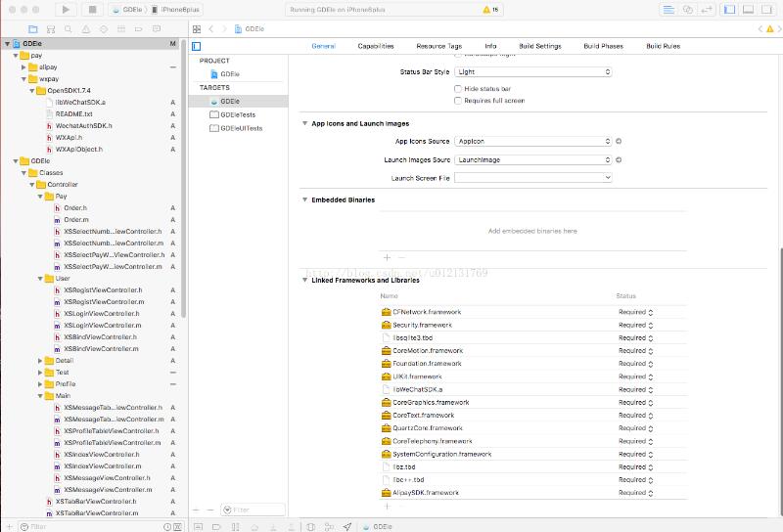This screenshot has width=783, height=532.
Task: Click the warning count indicator in the toolbar
Action: pyautogui.click(x=490, y=10)
